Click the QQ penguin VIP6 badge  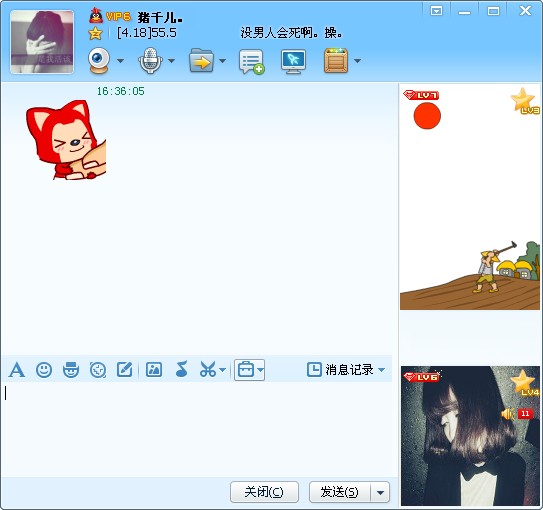(x=109, y=16)
